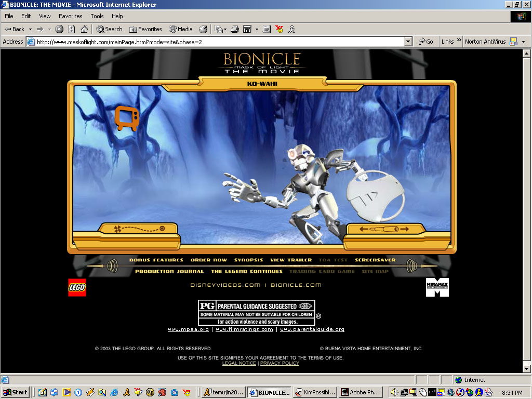Image resolution: width=532 pixels, height=399 pixels.
Task: Open the Screensaver link
Action: click(x=375, y=260)
